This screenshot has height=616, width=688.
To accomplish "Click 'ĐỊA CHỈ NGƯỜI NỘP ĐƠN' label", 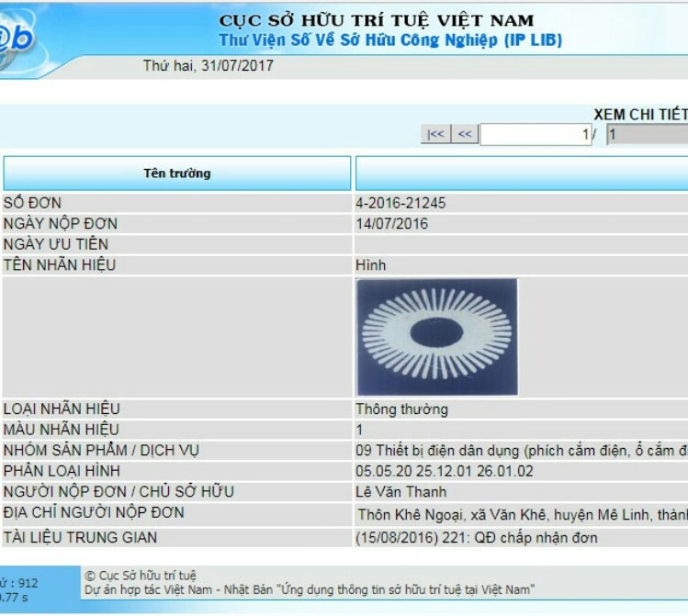I will coord(94,512).
